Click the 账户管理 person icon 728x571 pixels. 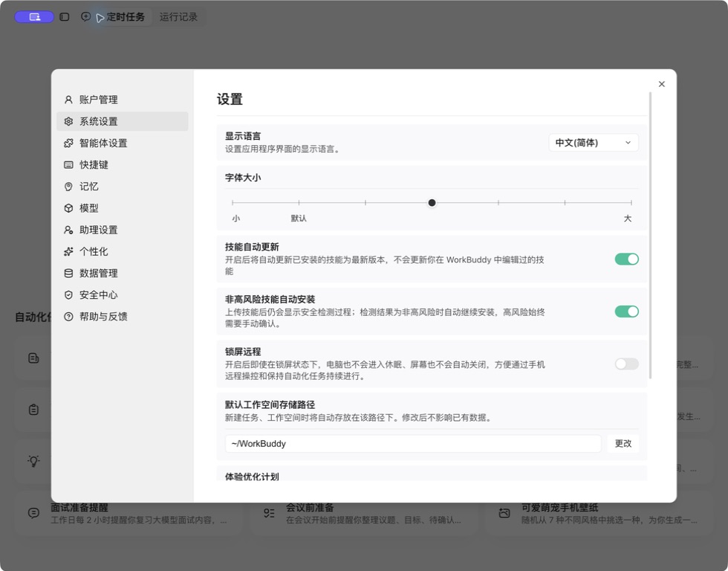68,100
